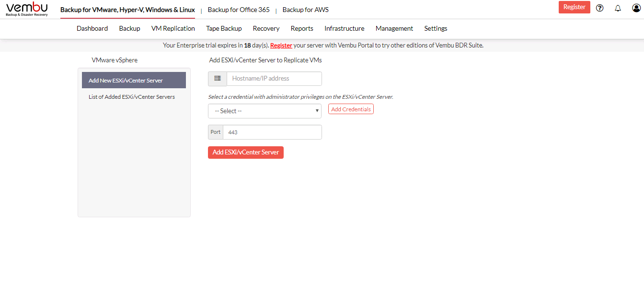644x294 pixels.
Task: Switch to Backup for VMware, Hyper-V, Windows & Linux tab
Action: 127,10
